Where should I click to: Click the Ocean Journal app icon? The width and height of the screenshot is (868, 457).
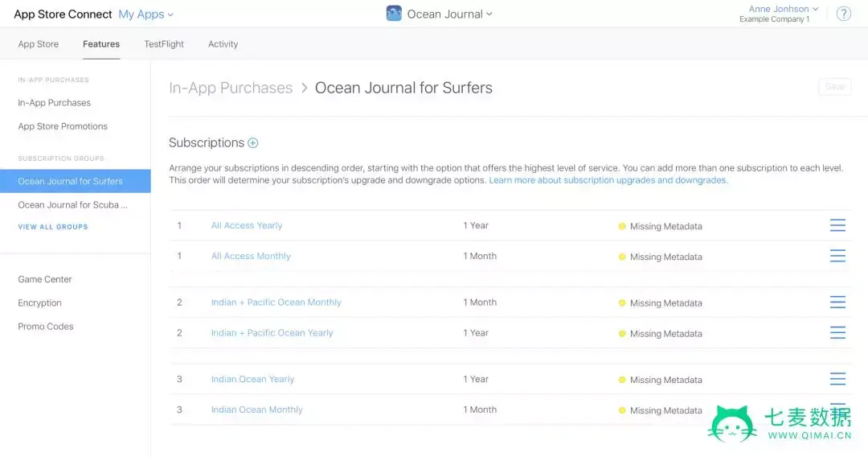[394, 14]
